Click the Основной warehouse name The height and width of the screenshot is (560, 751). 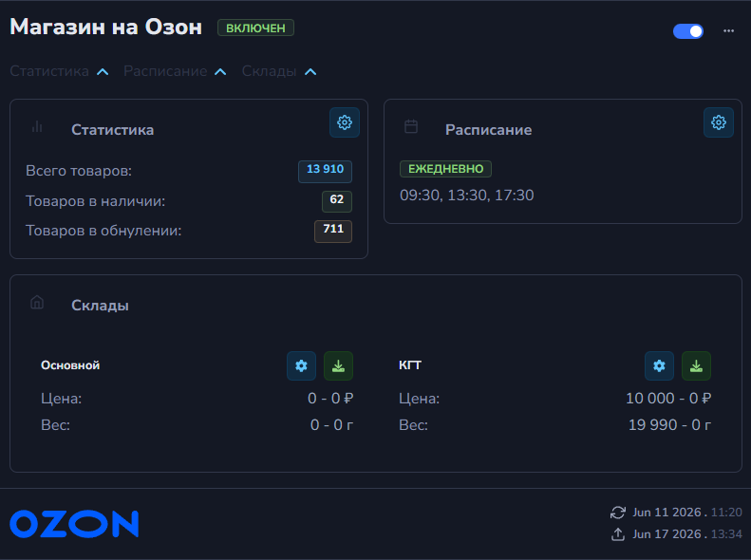pos(70,365)
